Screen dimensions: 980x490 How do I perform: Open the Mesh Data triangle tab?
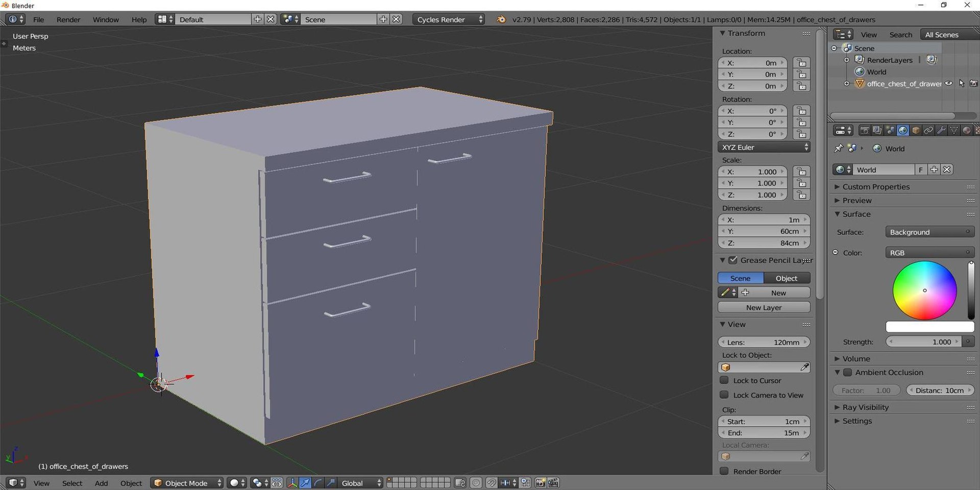pos(953,131)
